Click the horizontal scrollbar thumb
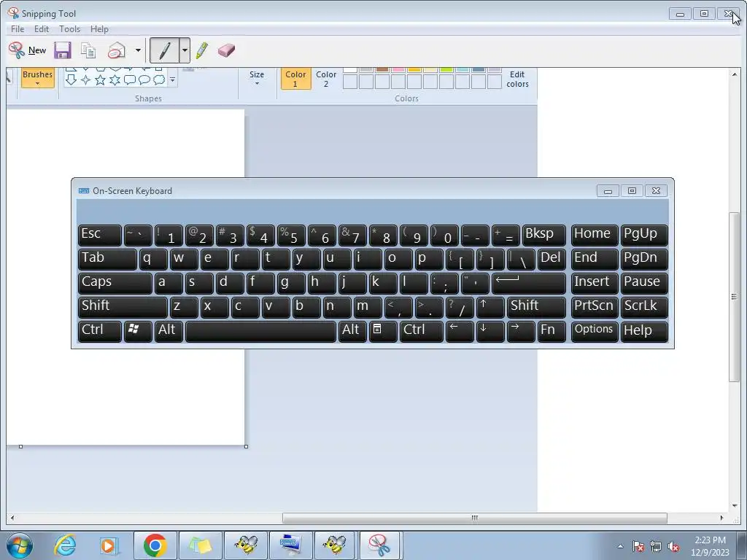Image resolution: width=747 pixels, height=560 pixels. pos(474,518)
